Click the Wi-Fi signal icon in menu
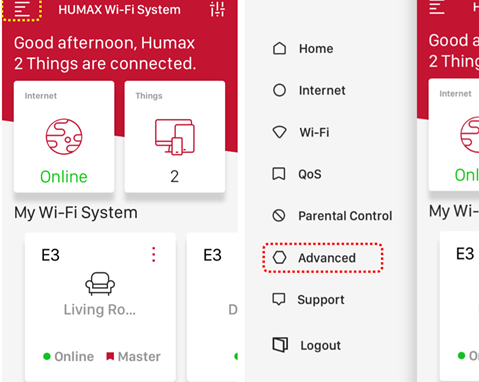The width and height of the screenshot is (479, 382). pyautogui.click(x=279, y=132)
